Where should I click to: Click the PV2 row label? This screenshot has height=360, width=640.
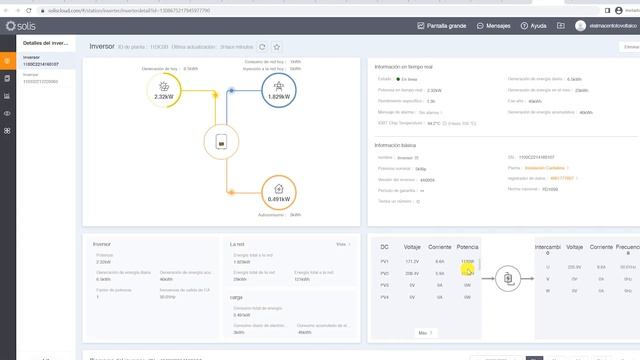[384, 273]
